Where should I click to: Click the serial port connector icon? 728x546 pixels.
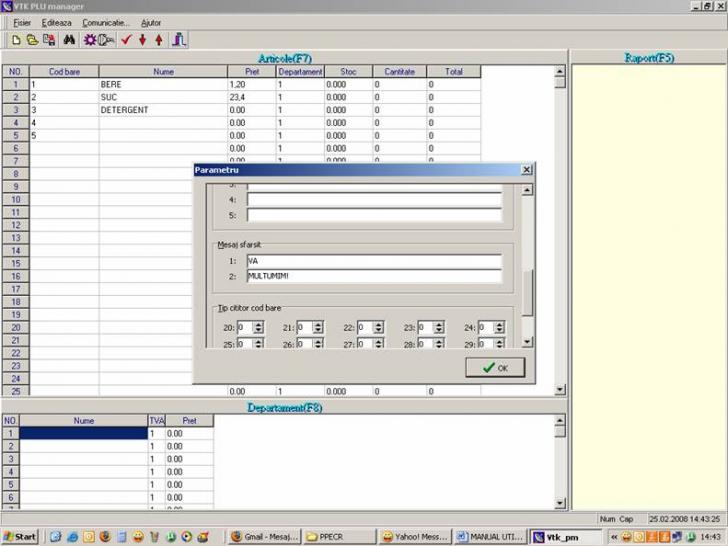tap(106, 40)
